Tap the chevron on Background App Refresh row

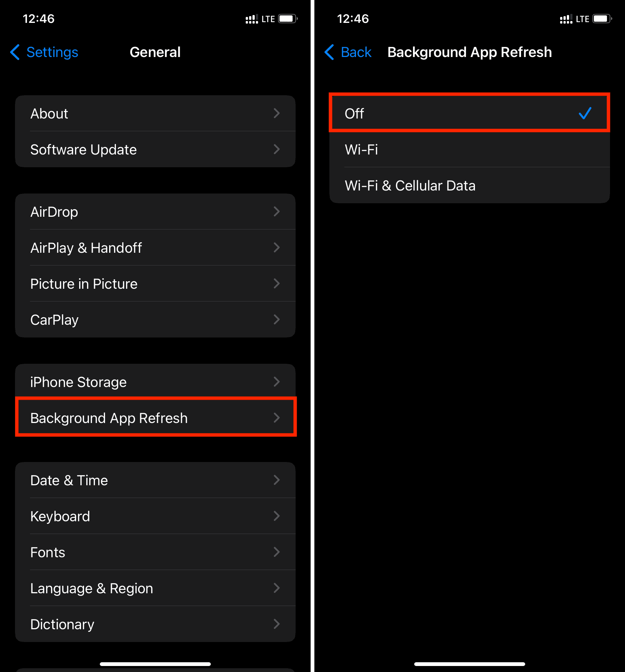277,418
